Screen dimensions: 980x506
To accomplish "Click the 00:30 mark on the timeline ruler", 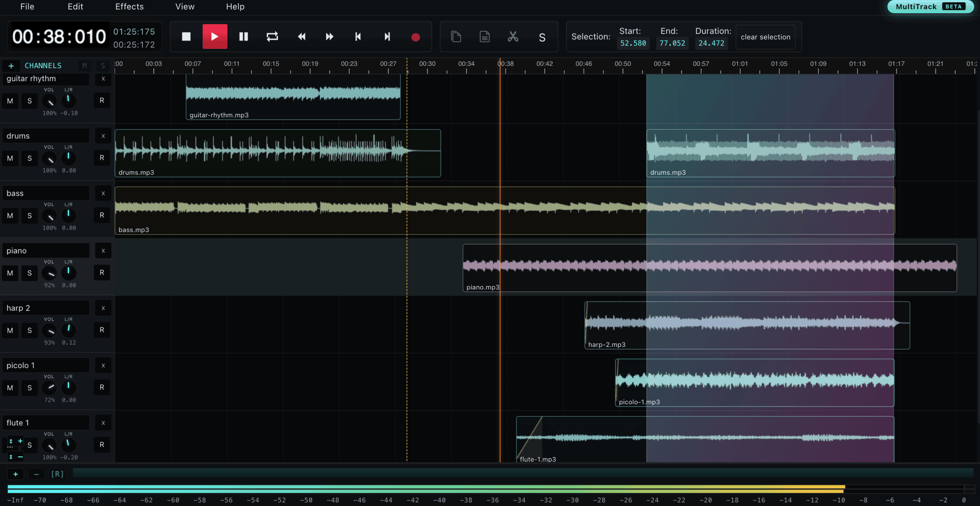I will pyautogui.click(x=427, y=64).
